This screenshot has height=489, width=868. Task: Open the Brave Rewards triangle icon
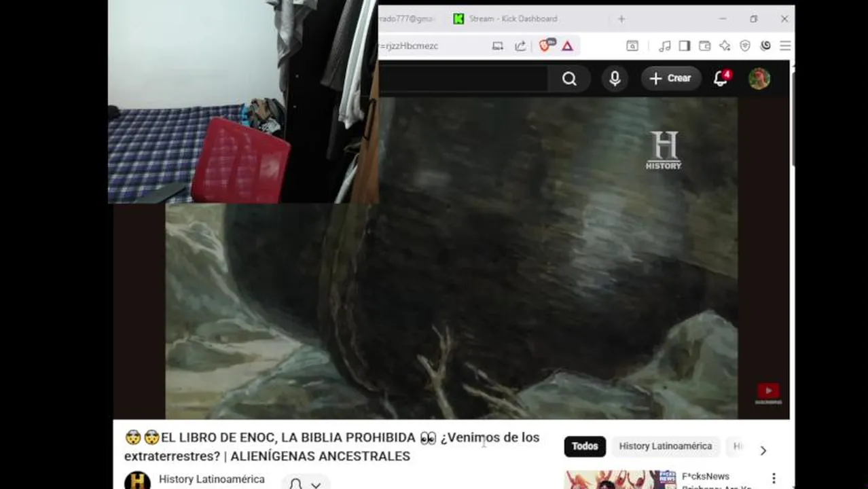pyautogui.click(x=567, y=46)
